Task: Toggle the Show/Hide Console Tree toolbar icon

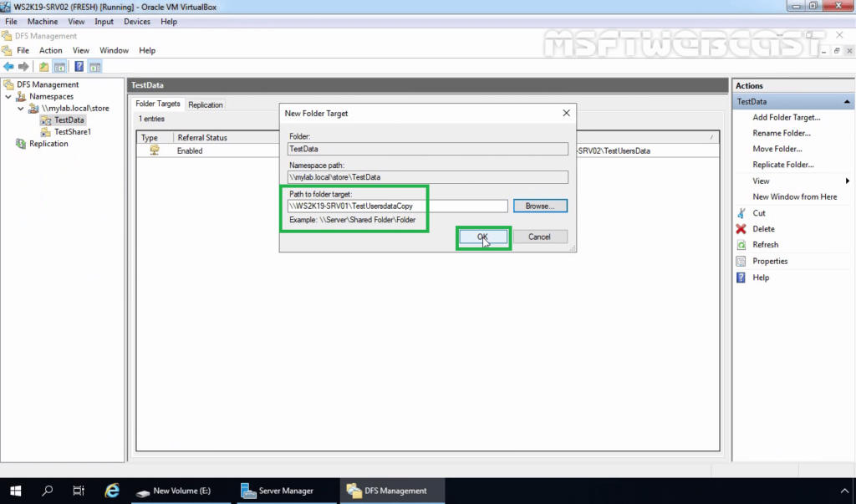Action: 59,67
